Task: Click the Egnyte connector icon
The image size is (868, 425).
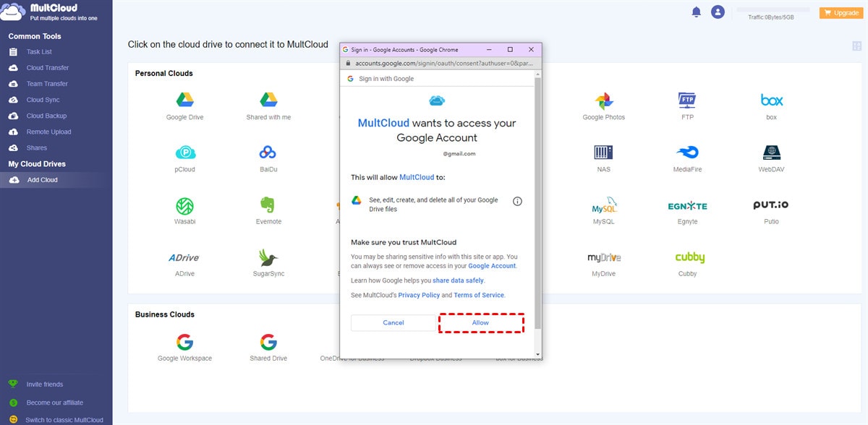Action: (686, 205)
